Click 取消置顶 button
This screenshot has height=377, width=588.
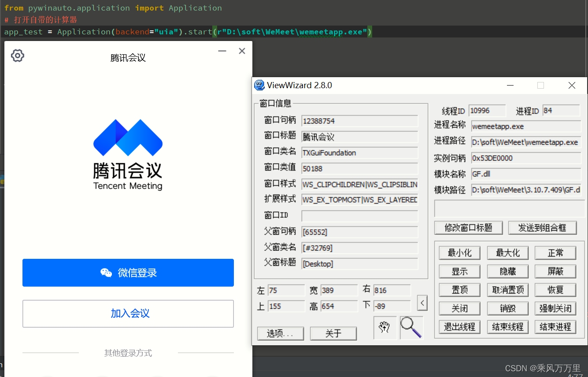pyautogui.click(x=508, y=290)
